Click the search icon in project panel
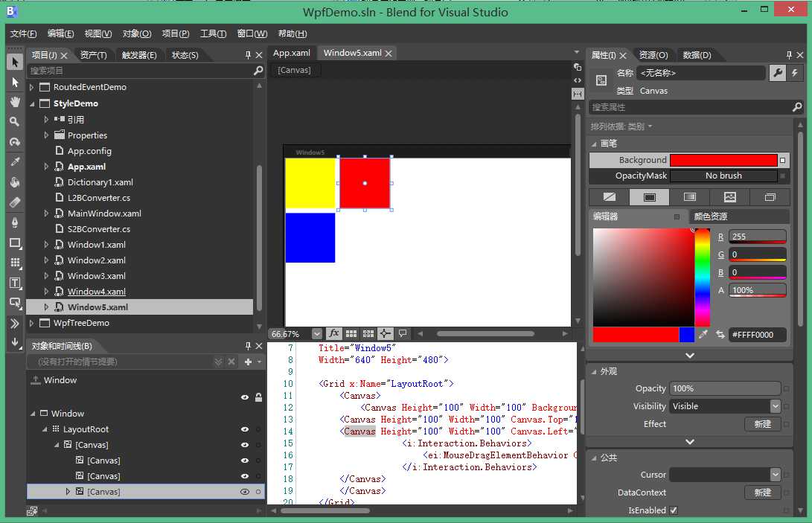This screenshot has height=523, width=812. [x=258, y=71]
